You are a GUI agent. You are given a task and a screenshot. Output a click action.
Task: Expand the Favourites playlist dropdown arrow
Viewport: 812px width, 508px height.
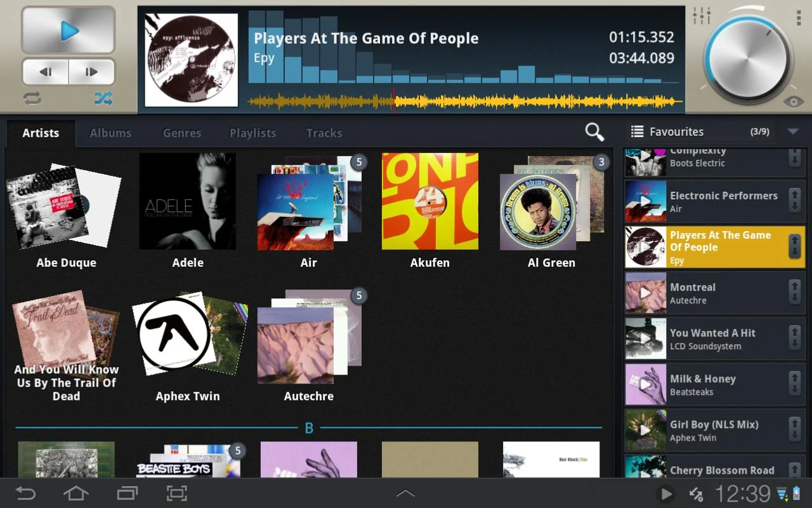793,131
